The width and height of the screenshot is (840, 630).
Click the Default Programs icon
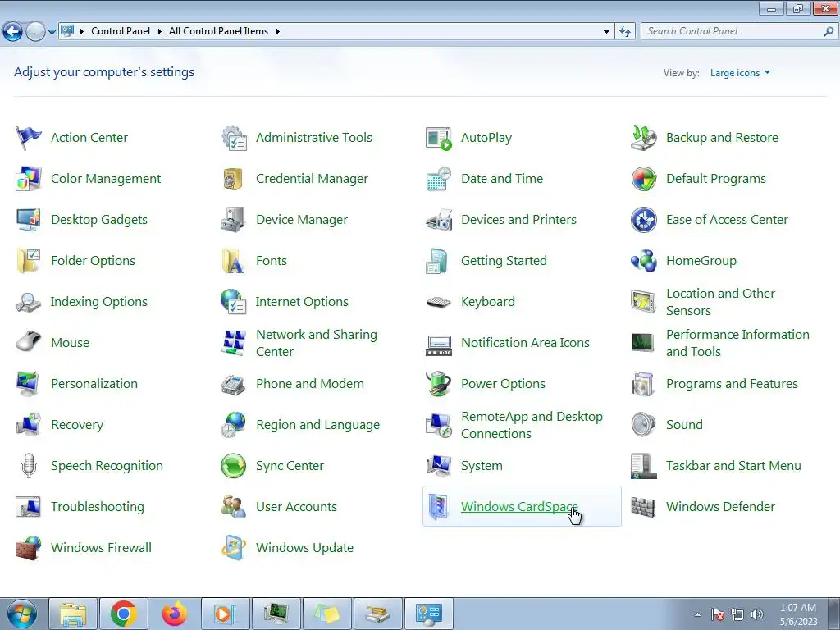[x=643, y=178]
